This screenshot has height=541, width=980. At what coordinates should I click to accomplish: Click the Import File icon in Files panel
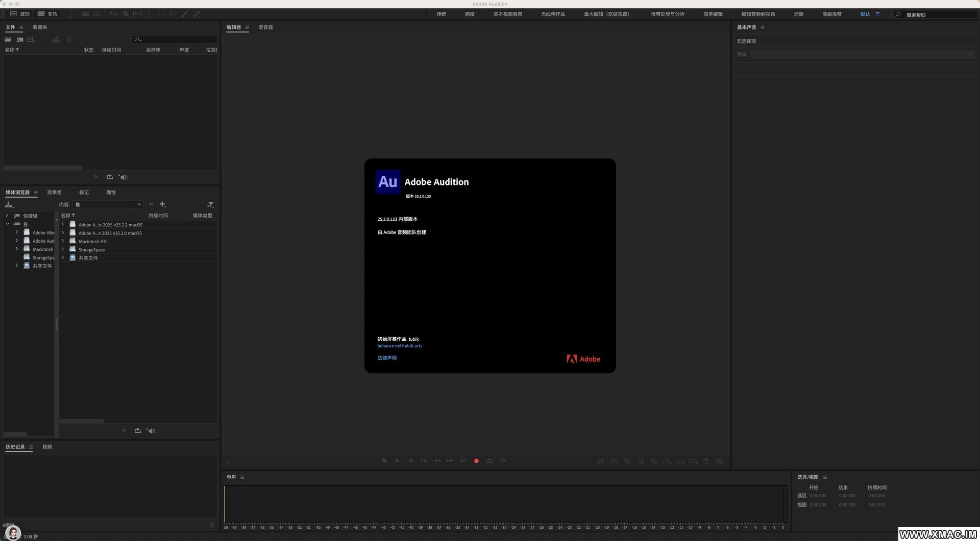click(x=19, y=39)
